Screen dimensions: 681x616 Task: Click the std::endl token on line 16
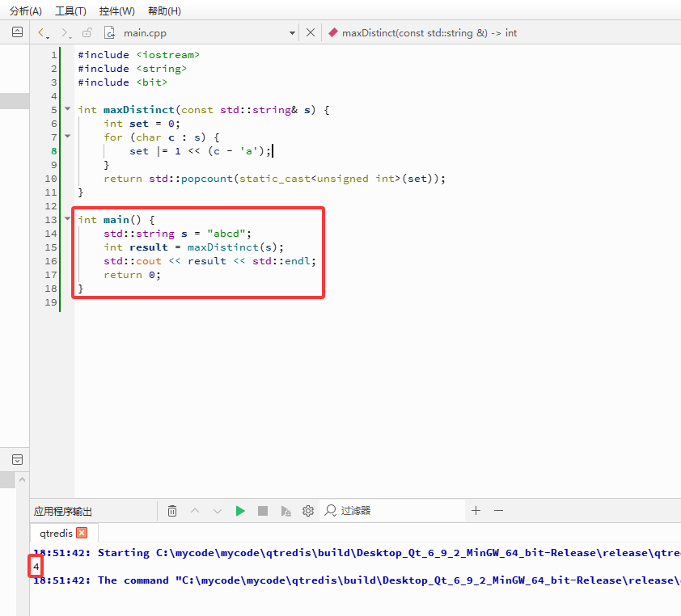pos(281,261)
